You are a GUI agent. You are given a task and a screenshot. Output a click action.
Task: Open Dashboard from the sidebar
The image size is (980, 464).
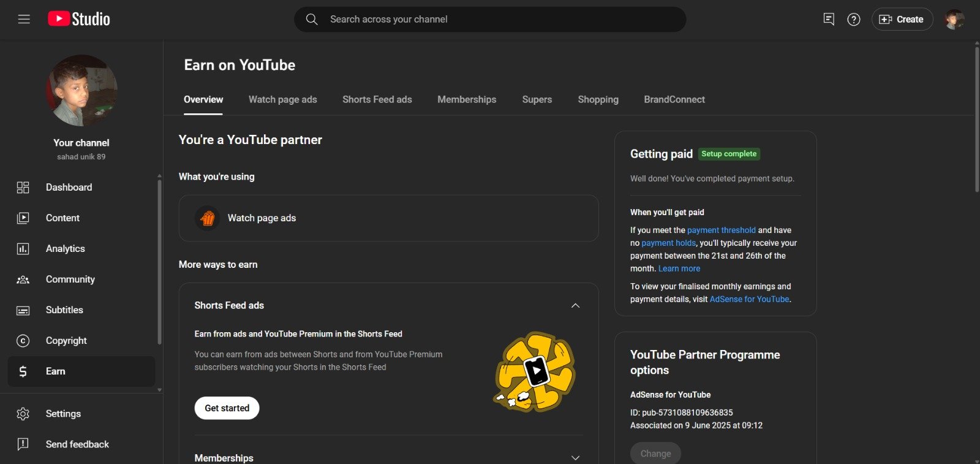[81, 187]
